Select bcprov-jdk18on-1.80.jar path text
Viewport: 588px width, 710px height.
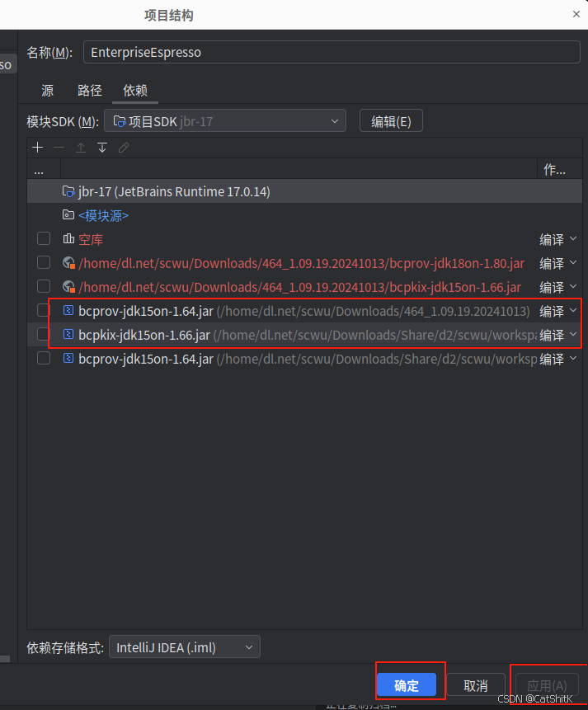[x=301, y=263]
